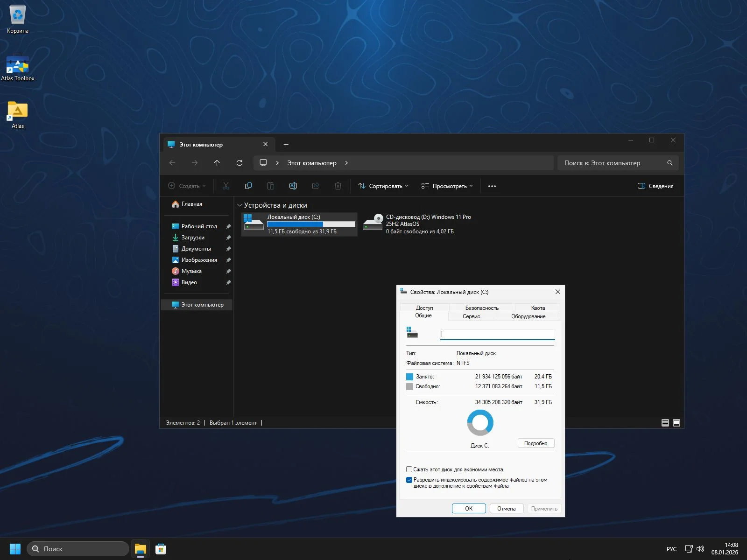Screen dimensions: 747x560
Task: Expand the Sort dropdown menu
Action: click(383, 186)
